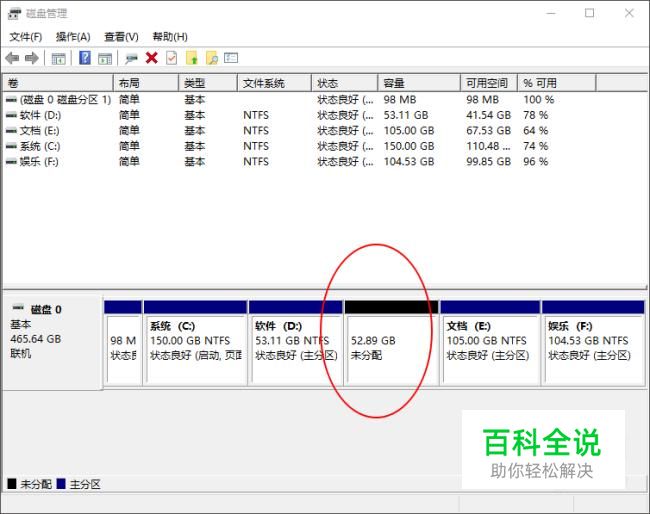The image size is (650, 514).
Task: Select the 文档 (E:) volume name in list
Action: (x=39, y=131)
